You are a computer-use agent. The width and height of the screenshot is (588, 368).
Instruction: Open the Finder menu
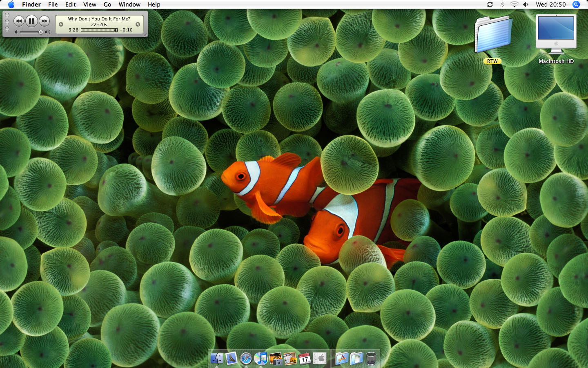click(31, 4)
